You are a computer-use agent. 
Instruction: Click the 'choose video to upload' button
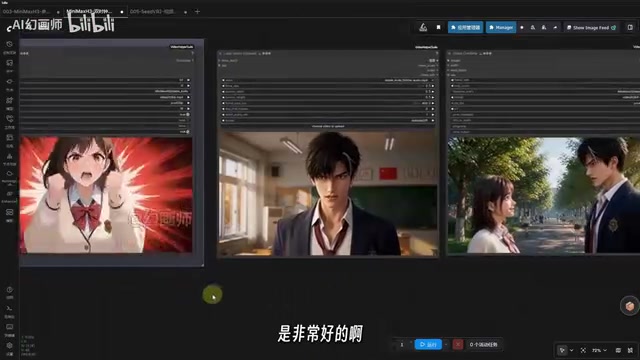click(x=328, y=126)
